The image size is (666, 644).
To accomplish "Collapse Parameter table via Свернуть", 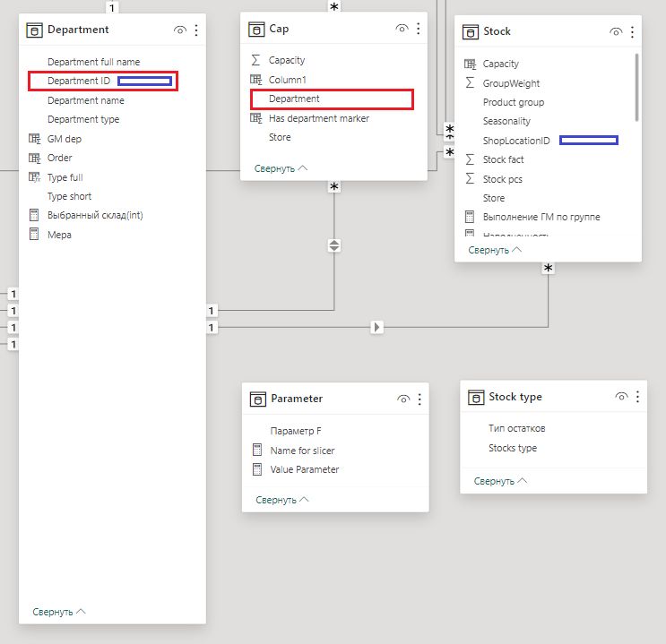I will pyautogui.click(x=282, y=500).
